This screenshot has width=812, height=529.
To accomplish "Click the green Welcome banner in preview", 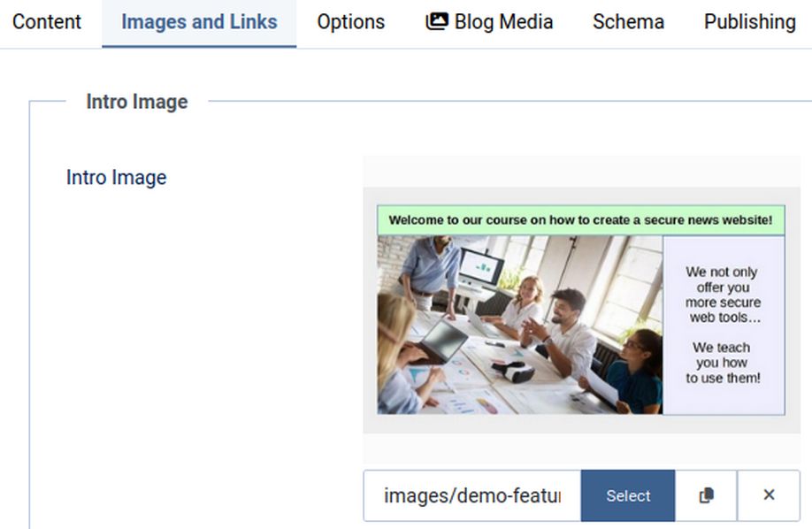I will [x=580, y=220].
